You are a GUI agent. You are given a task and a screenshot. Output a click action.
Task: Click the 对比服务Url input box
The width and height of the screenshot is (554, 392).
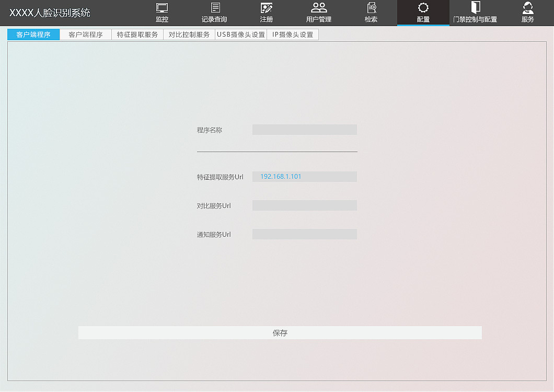pyautogui.click(x=305, y=205)
